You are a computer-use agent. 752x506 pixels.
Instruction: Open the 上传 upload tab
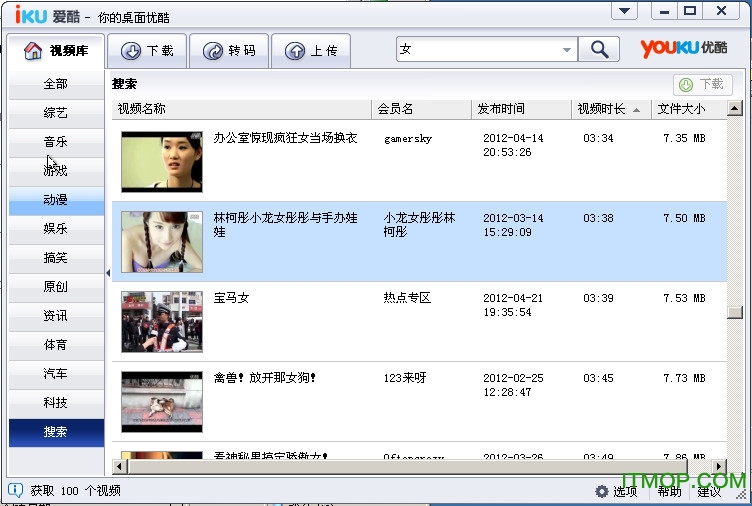tap(311, 51)
